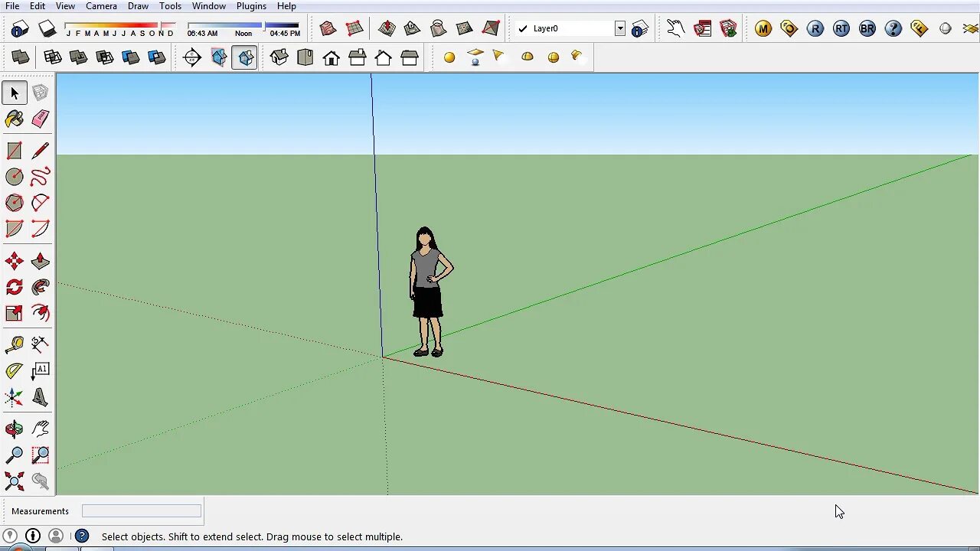The width and height of the screenshot is (980, 551).
Task: Click the yellow M plugin button
Action: point(763,29)
